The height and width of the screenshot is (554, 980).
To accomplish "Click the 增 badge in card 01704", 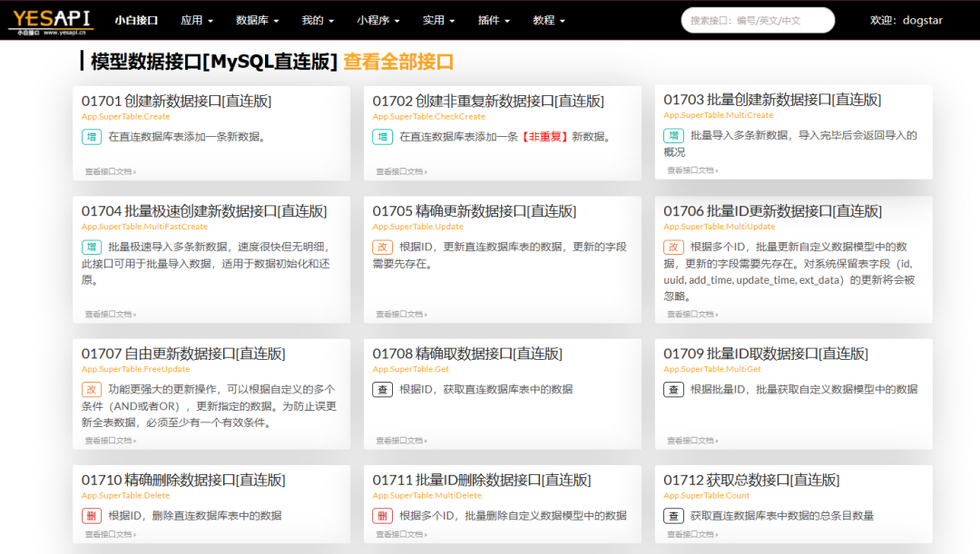I will [x=92, y=247].
